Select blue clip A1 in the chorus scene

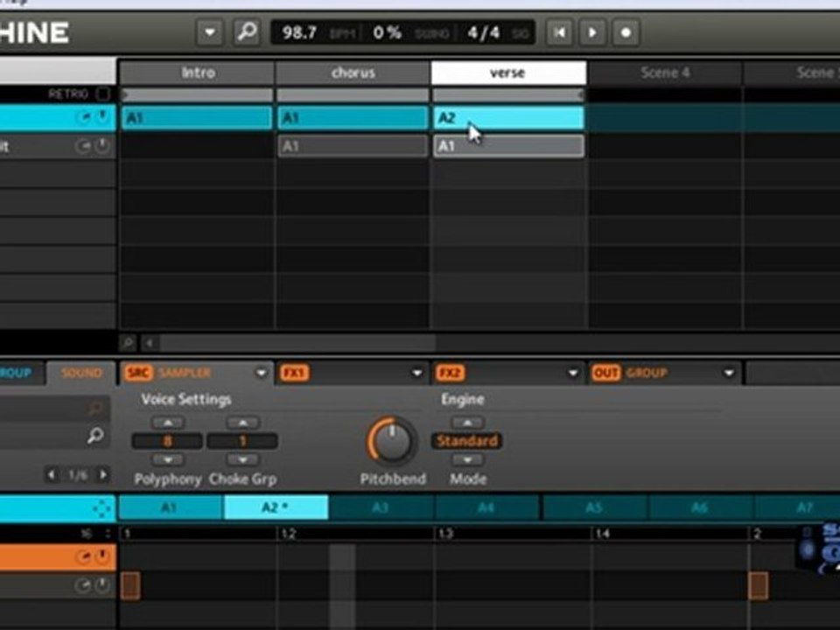pos(353,118)
